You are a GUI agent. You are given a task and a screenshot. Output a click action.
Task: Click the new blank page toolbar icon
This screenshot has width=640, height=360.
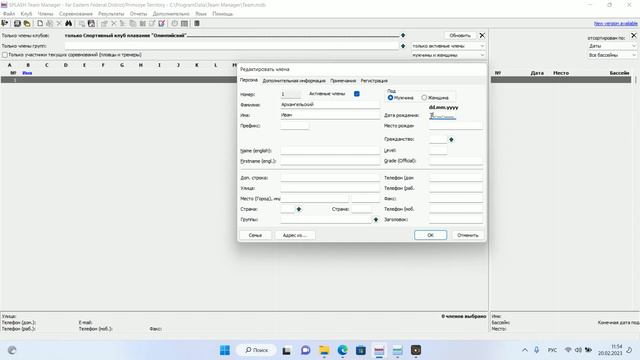pyautogui.click(x=40, y=23)
